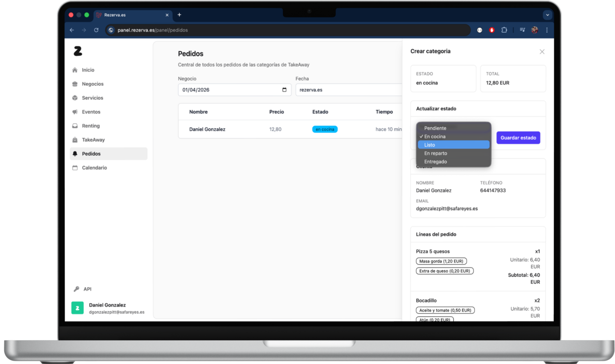The width and height of the screenshot is (615, 364).
Task: Open the Servicios section
Action: click(x=93, y=98)
